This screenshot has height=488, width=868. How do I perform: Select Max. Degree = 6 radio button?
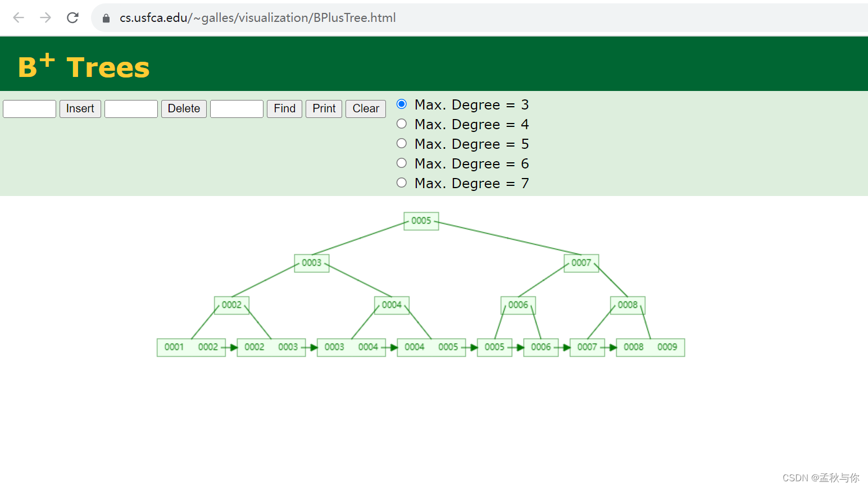pyautogui.click(x=402, y=163)
